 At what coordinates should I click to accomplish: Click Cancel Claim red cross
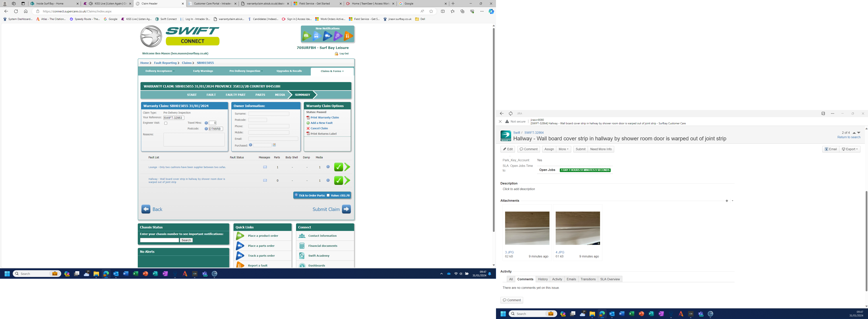308,128
